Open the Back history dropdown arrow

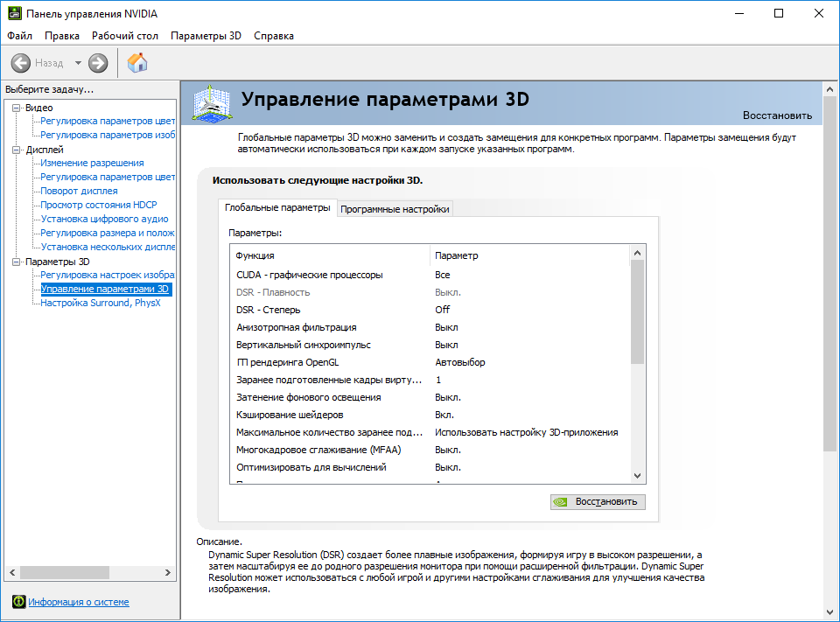(x=78, y=63)
